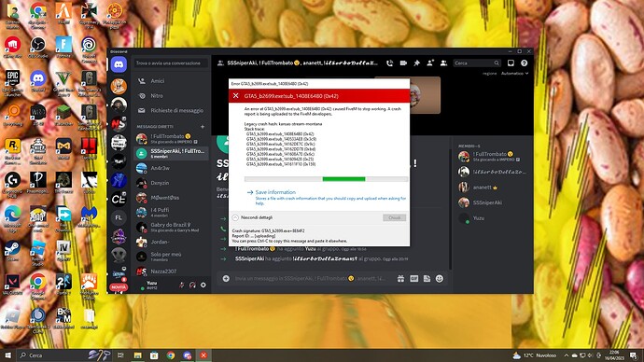Open Steam desktop icon

coord(13,251)
